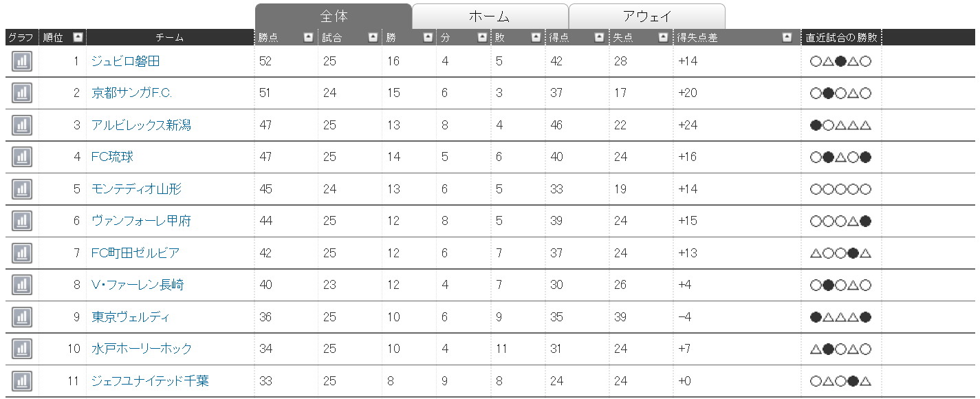Open graph icon for ジェフユナイテッド千葉
Viewport: 980px width, 399px height.
(22, 380)
